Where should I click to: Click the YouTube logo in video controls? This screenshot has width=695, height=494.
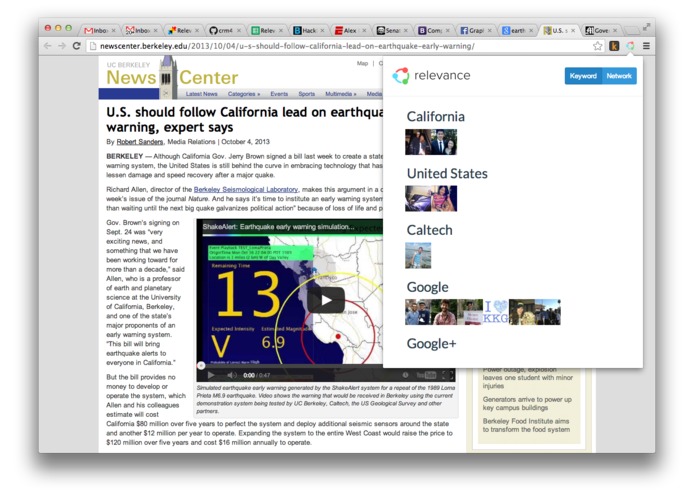point(426,375)
